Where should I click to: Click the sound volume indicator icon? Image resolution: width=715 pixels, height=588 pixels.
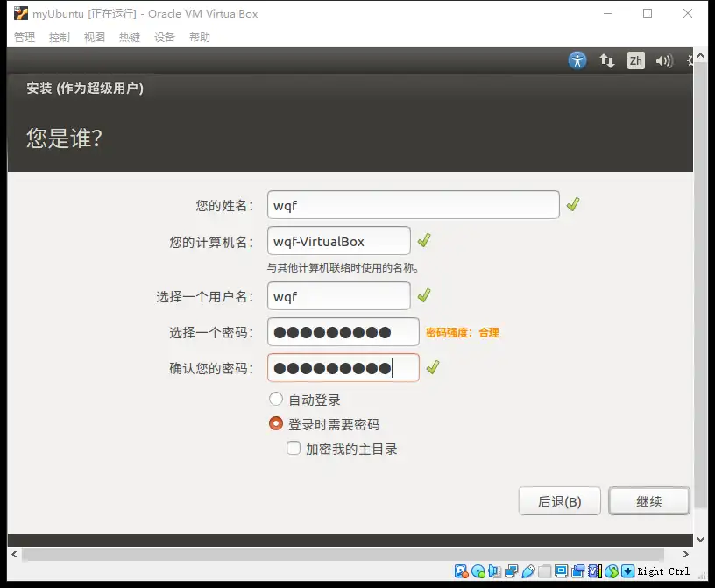[663, 60]
